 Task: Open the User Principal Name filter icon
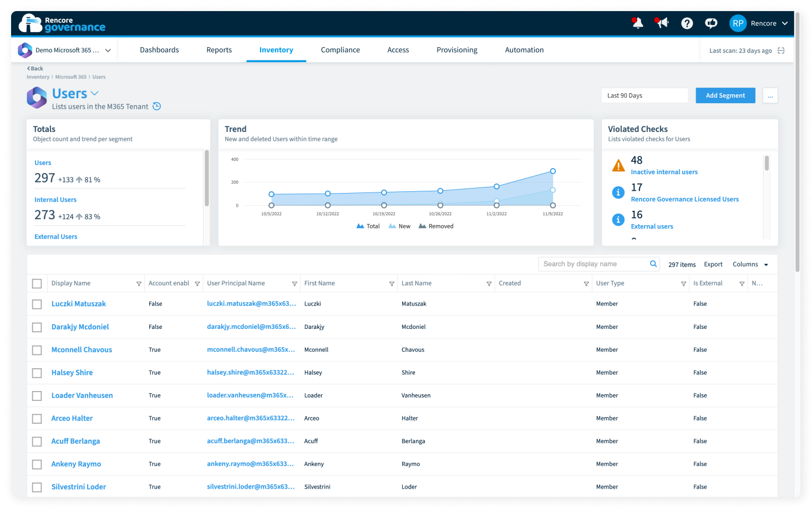coord(295,284)
